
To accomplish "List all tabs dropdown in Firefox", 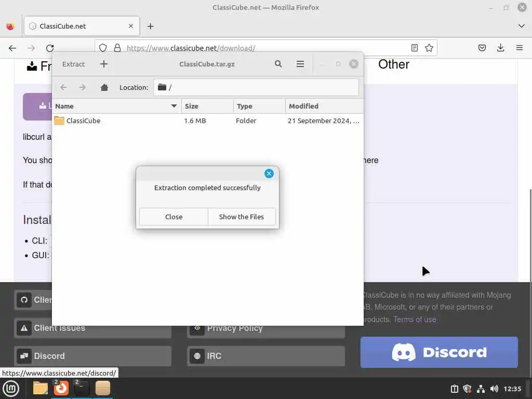I will (x=522, y=26).
